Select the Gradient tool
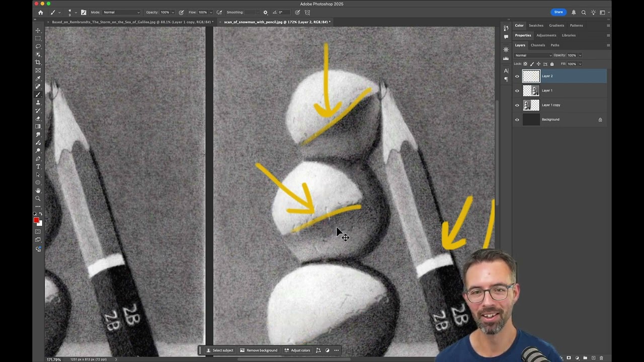 [38, 127]
